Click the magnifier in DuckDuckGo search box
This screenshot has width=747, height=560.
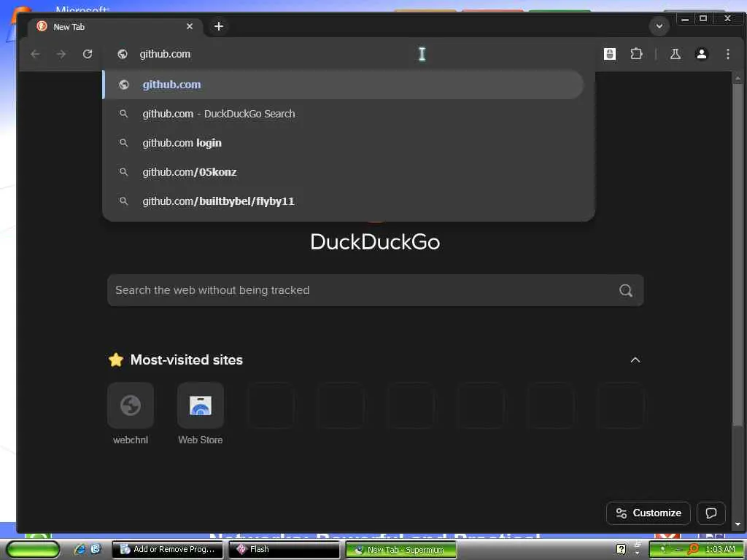(x=625, y=290)
